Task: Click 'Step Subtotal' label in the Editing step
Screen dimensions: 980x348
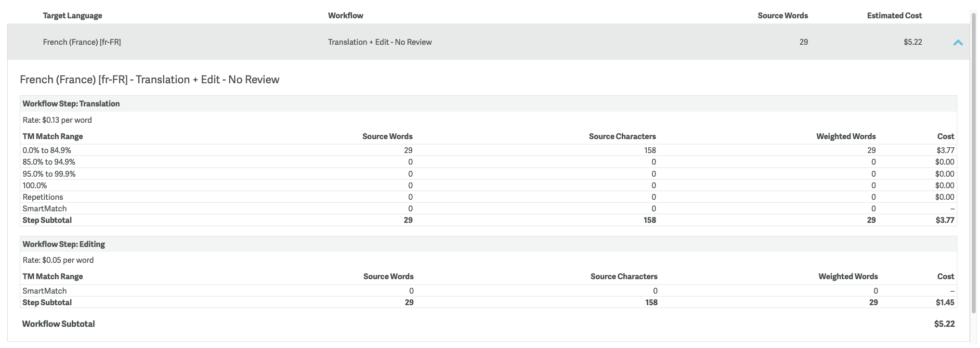Action: click(x=47, y=302)
